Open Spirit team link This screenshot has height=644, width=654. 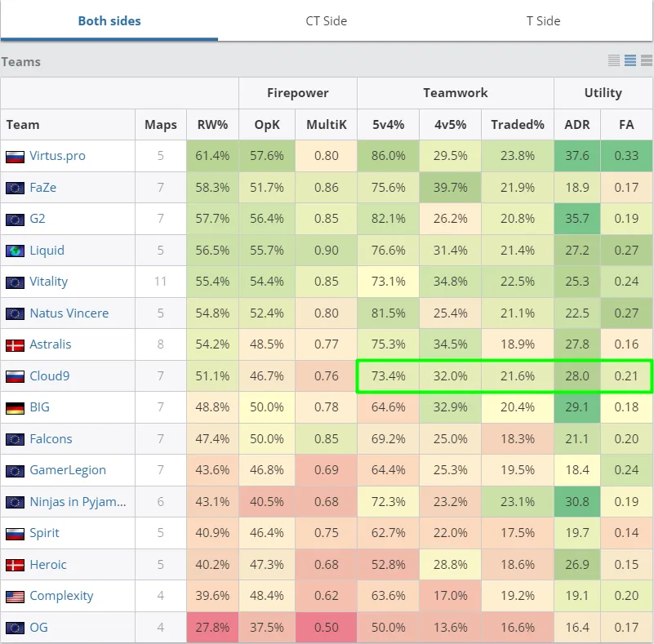pos(44,533)
